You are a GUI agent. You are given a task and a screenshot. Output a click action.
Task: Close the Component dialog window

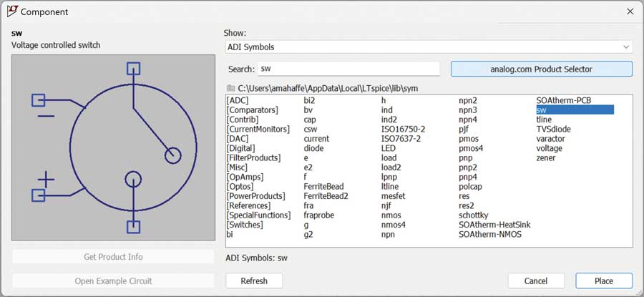[x=630, y=11]
